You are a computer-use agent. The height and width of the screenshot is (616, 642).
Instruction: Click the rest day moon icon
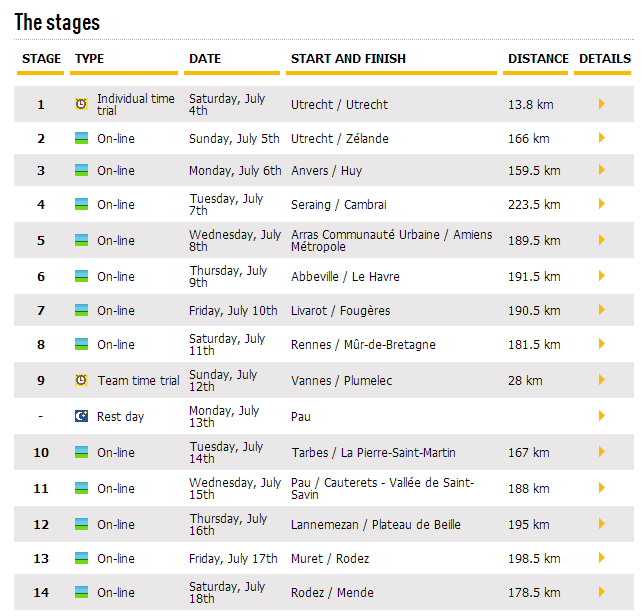(81, 416)
